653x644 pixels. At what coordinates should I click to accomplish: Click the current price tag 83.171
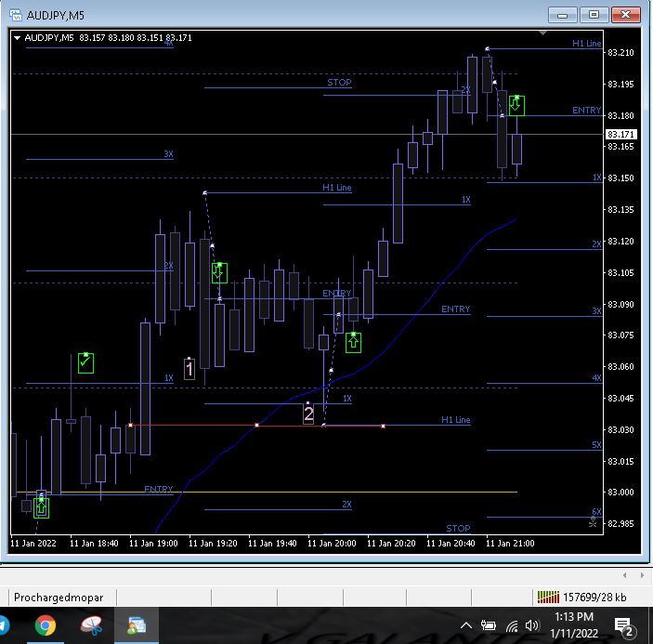620,134
